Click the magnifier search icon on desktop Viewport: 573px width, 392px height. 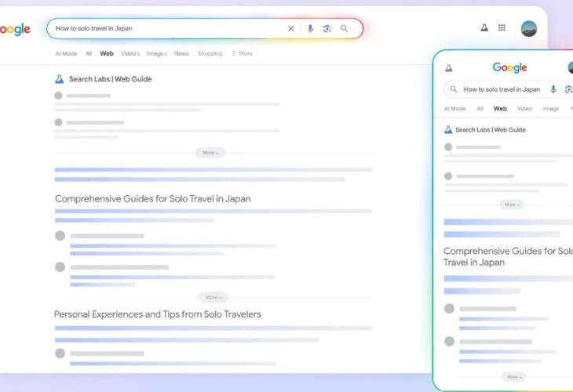[345, 28]
